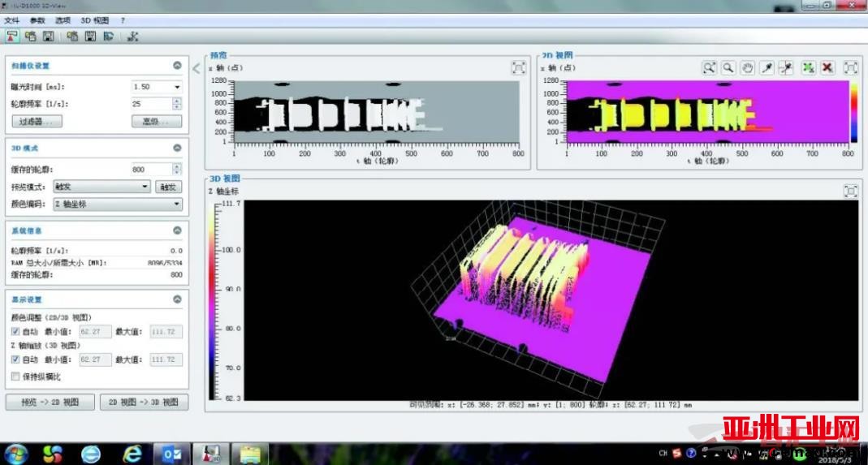Click the Z-axis color legend in 3D 视图

(x=213, y=300)
